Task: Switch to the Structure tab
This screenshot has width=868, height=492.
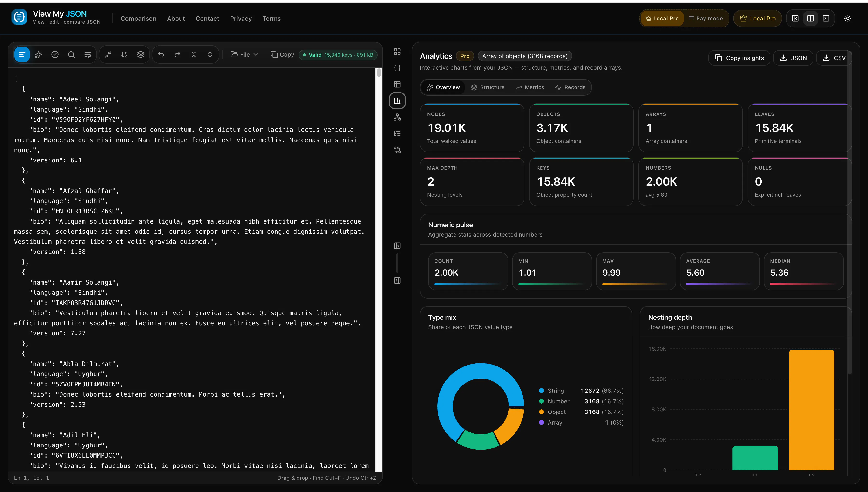Action: tap(488, 87)
